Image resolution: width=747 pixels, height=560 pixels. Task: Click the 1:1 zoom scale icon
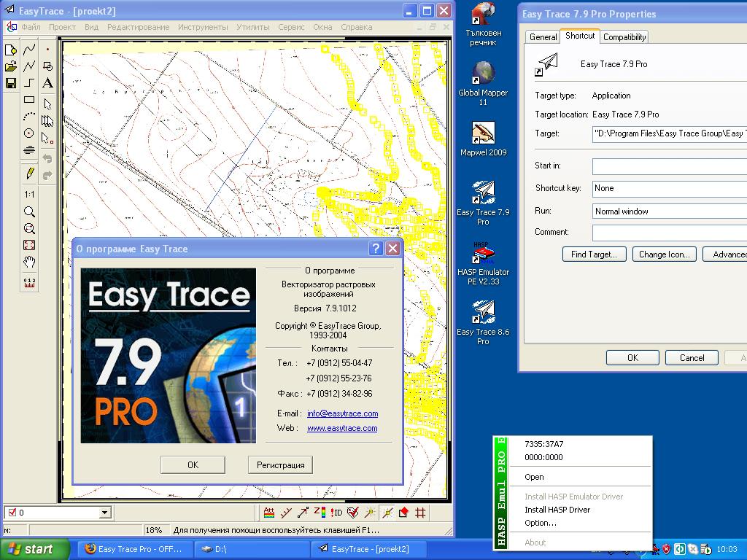(x=29, y=194)
